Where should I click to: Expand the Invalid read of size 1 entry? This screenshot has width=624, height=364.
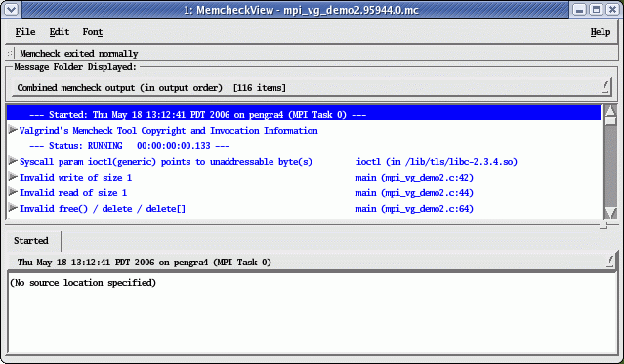(x=13, y=192)
